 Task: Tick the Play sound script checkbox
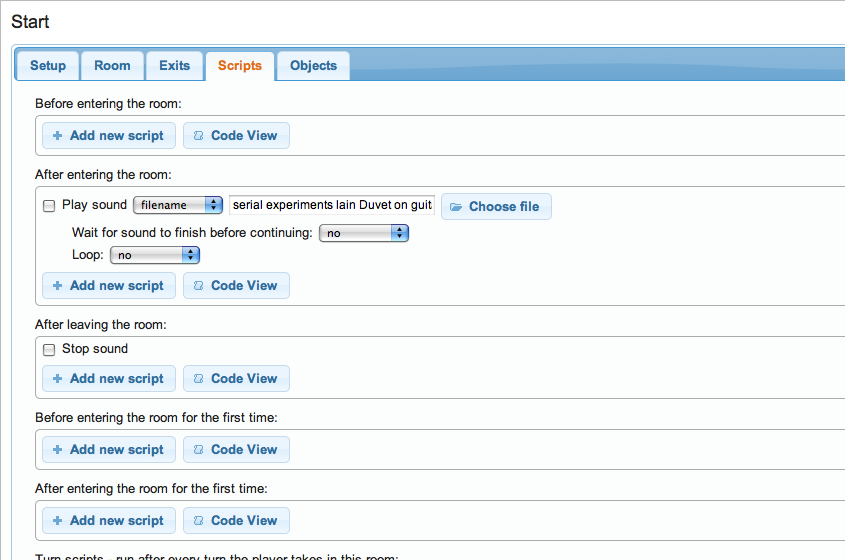tap(49, 206)
